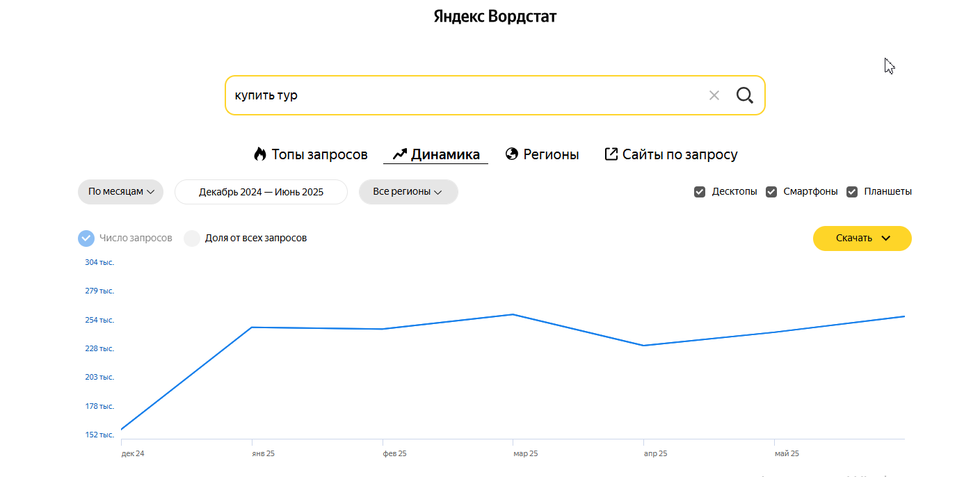The image size is (980, 477).
Task: Toggle the Смартфоны checkbox
Action: (771, 192)
